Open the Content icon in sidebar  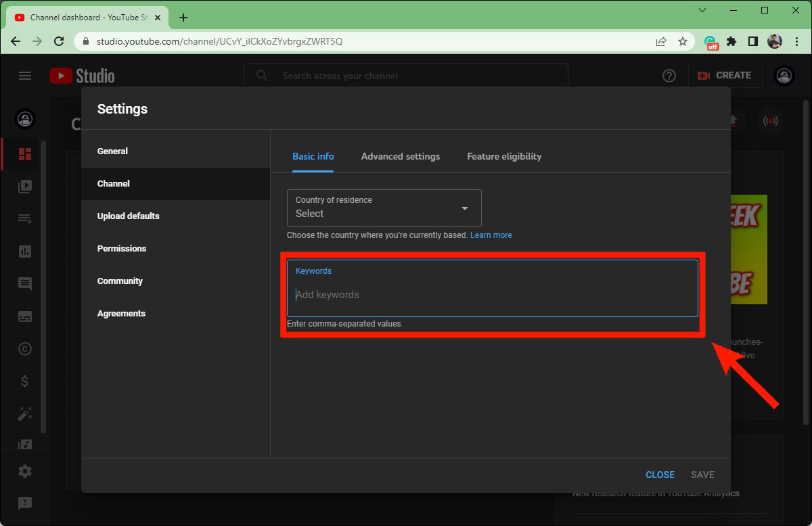pyautogui.click(x=25, y=187)
